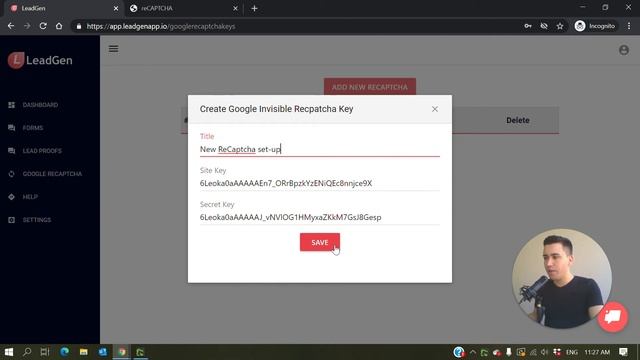
Task: Focus the Title input field
Action: tap(320, 149)
